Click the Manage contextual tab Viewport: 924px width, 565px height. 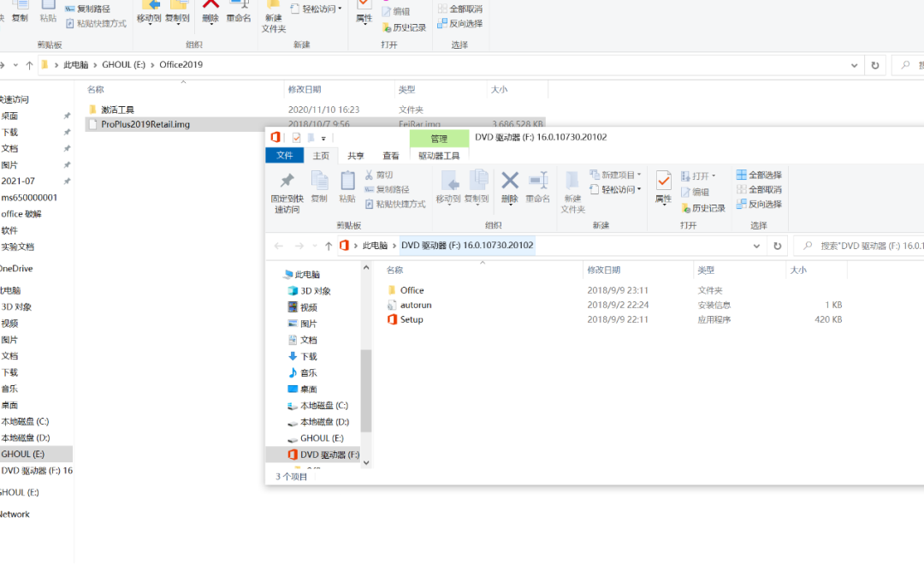(x=439, y=139)
